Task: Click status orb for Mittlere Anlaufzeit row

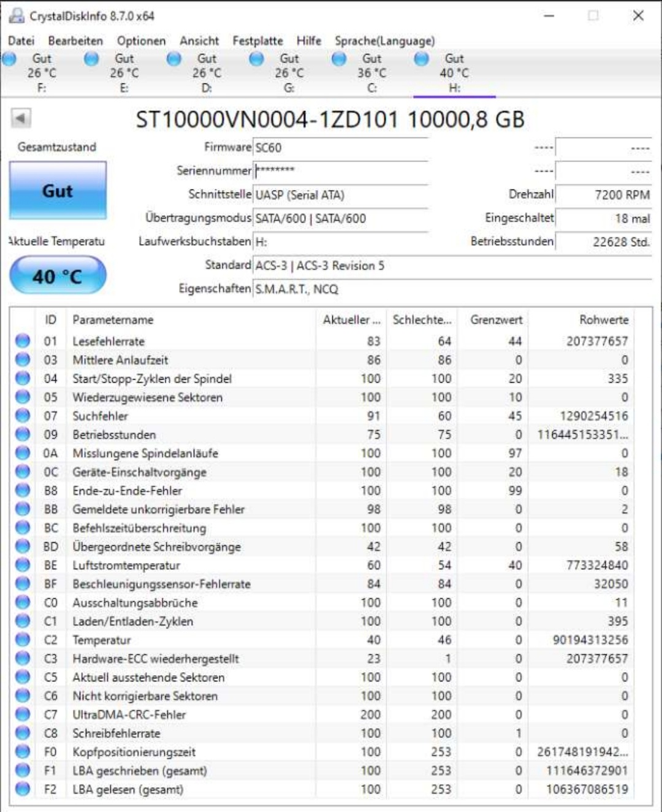Action: tap(23, 359)
